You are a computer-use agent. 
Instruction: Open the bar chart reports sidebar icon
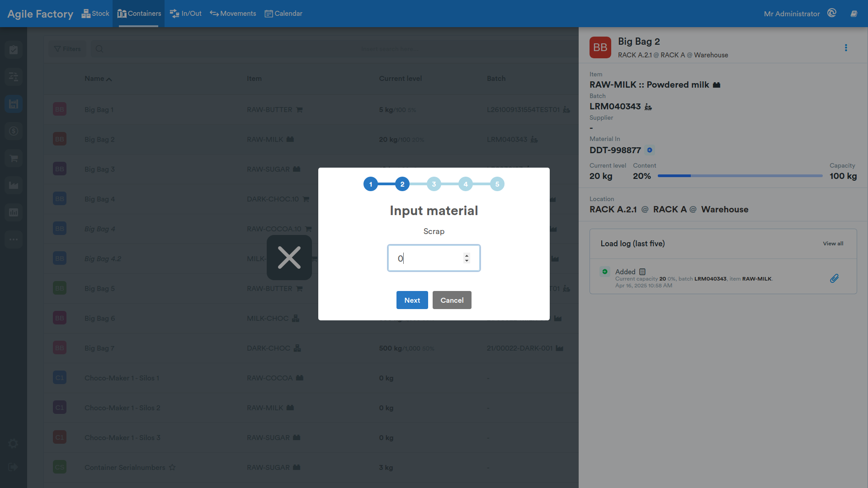click(14, 212)
